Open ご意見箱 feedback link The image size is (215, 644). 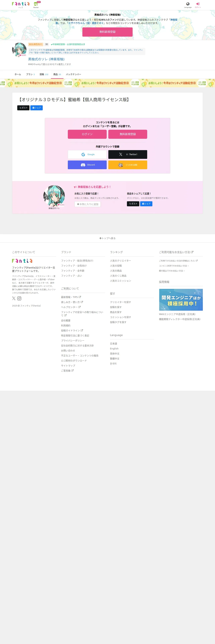click(x=67, y=371)
